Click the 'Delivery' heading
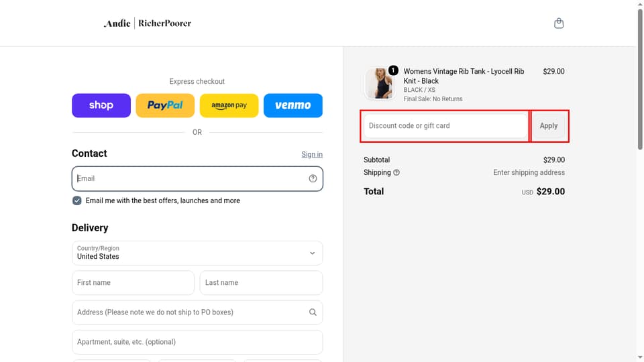The height and width of the screenshot is (362, 644). [x=90, y=228]
